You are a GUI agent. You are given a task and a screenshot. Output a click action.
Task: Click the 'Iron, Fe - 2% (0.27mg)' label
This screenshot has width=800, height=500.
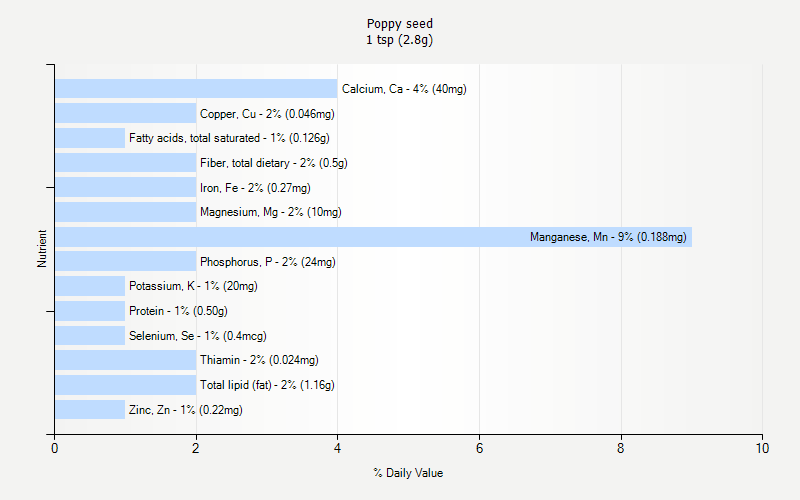255,188
